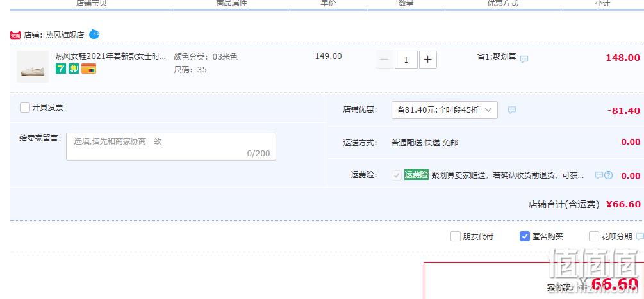Open the 热风女鞋2021年春新款 product title
Screen dimensions: 644x299
pos(111,56)
